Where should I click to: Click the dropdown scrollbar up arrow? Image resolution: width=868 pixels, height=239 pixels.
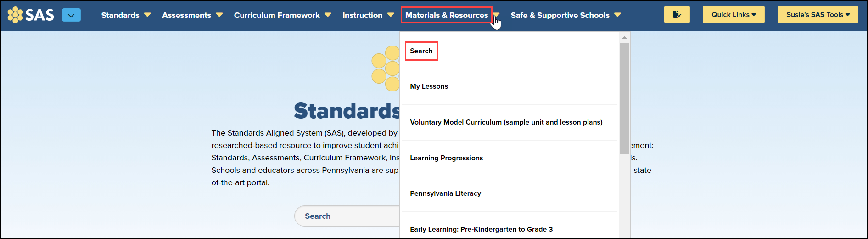624,38
